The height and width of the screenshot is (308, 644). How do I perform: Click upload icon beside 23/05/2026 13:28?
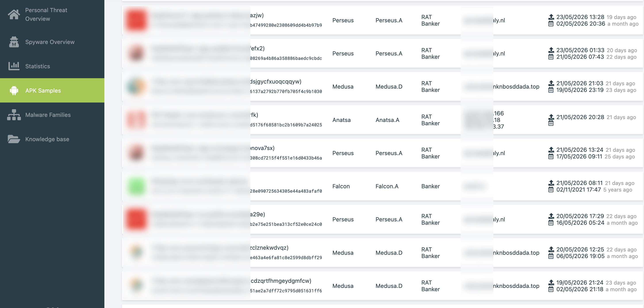551,17
